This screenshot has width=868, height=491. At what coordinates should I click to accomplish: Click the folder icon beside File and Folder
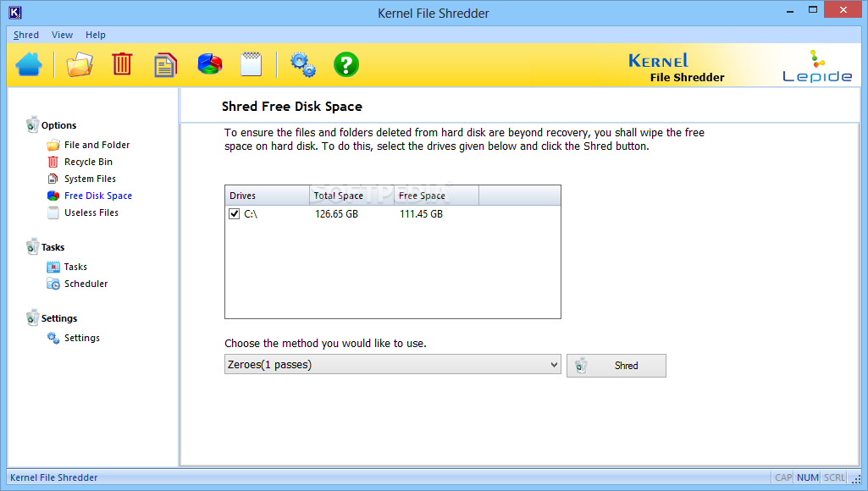click(53, 145)
